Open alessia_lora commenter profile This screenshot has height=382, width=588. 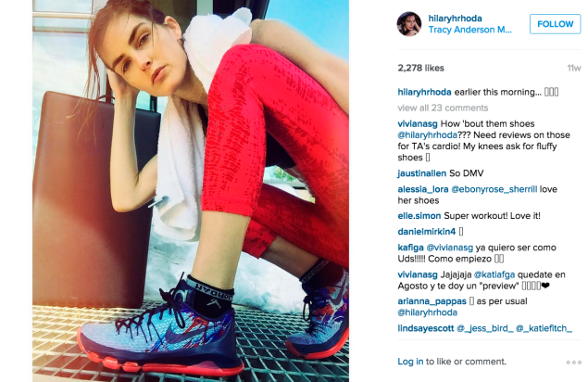pos(422,189)
